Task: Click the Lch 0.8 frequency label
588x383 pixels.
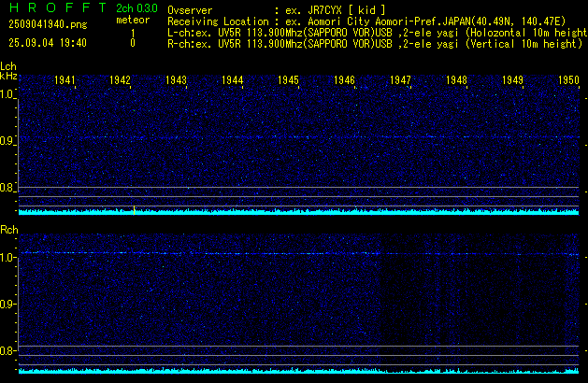Action: tap(7, 188)
